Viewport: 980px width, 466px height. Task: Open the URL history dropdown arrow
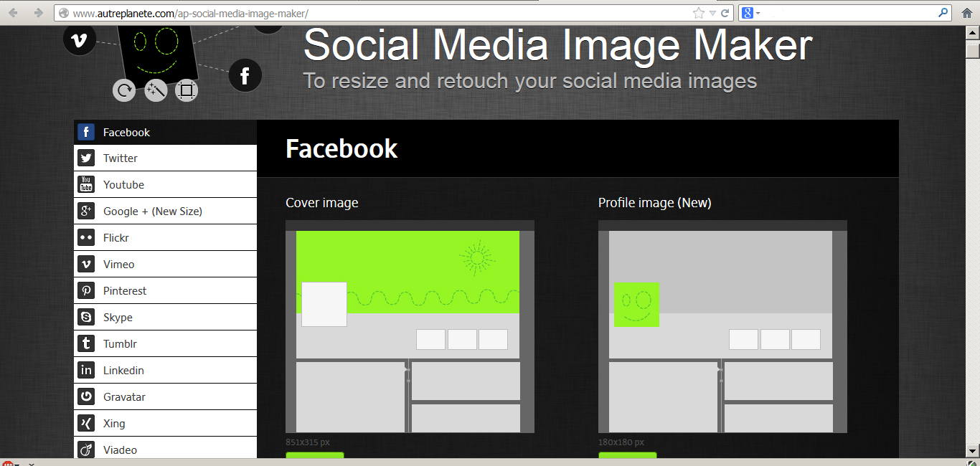click(x=712, y=13)
